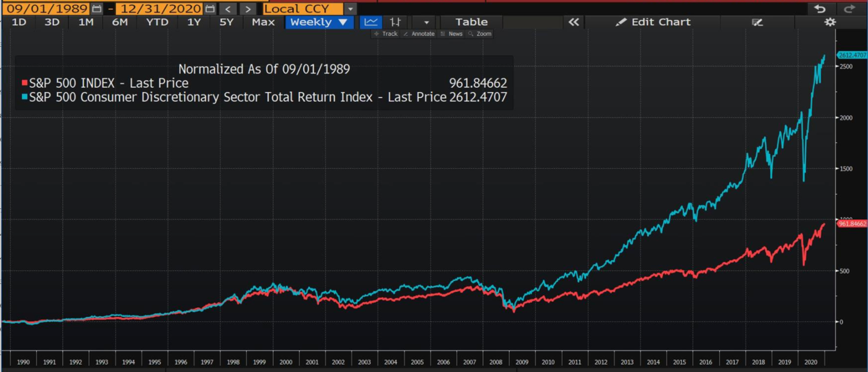Open chart settings gear icon
Viewport: 868px width, 372px height.
click(830, 22)
